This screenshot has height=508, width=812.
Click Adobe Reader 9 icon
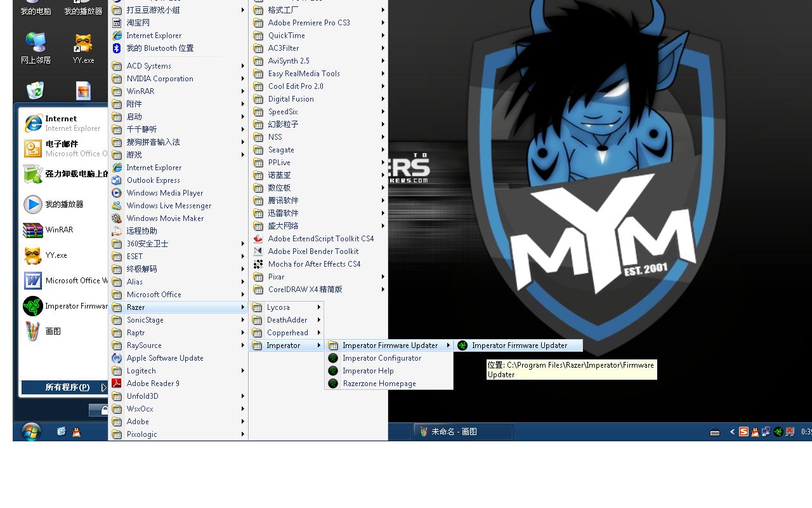117,384
